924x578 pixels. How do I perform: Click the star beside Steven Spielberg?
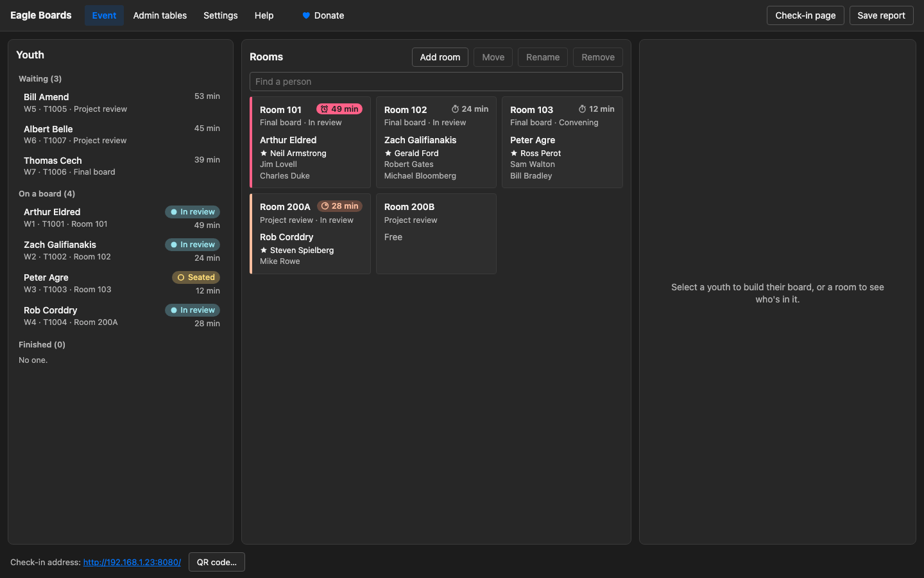[x=264, y=250]
